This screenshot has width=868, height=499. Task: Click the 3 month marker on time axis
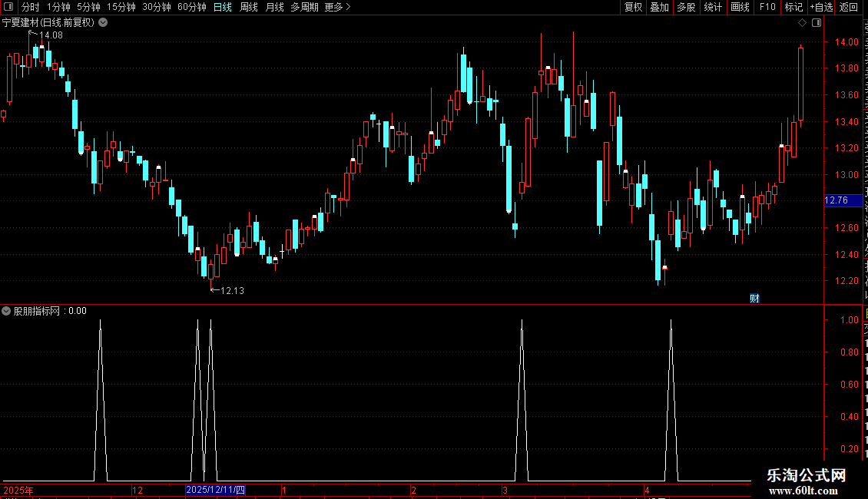point(505,490)
